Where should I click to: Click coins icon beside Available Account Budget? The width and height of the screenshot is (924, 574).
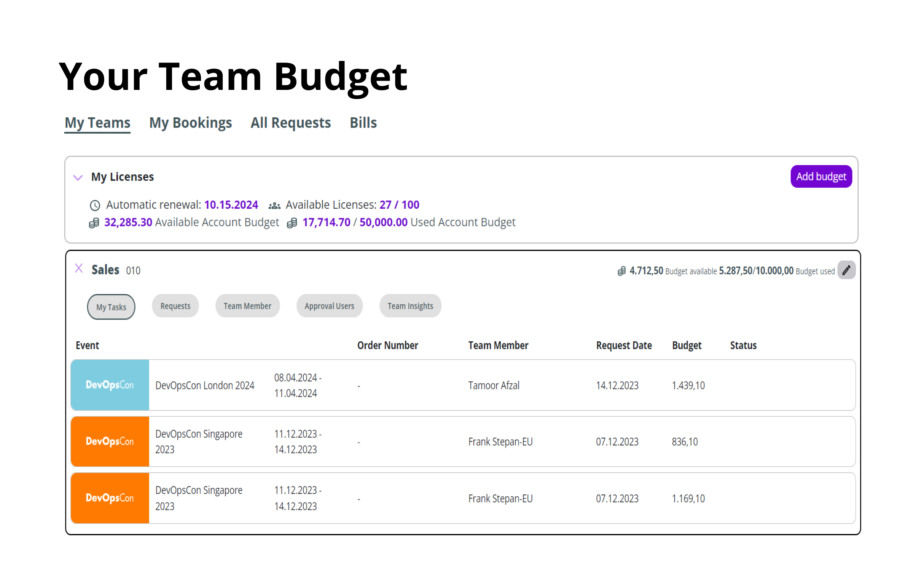(94, 223)
